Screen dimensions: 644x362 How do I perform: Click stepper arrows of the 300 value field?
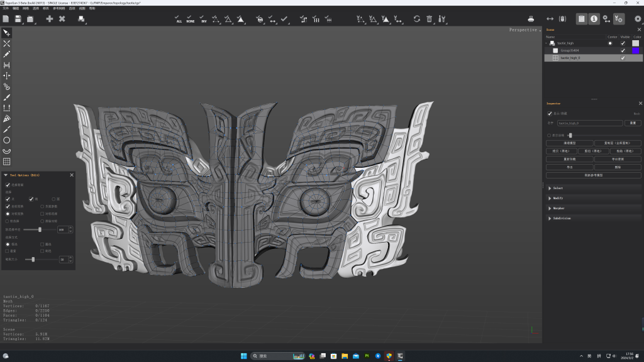(70, 229)
